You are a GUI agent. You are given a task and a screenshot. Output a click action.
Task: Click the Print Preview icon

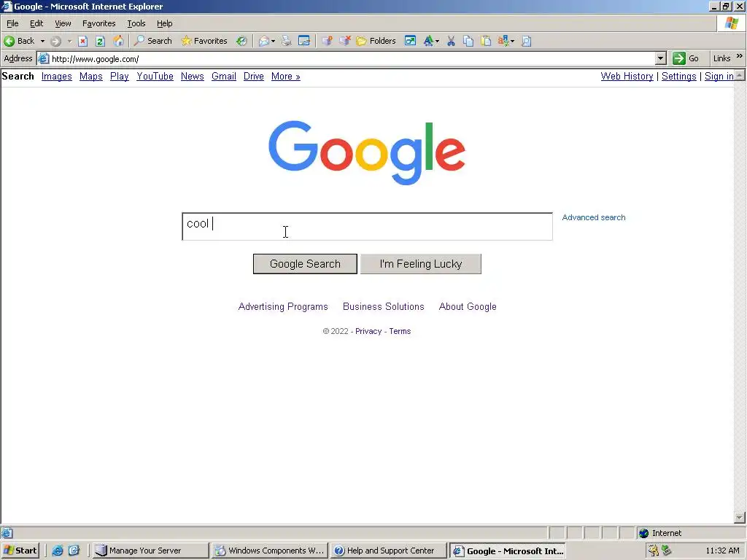tap(527, 41)
